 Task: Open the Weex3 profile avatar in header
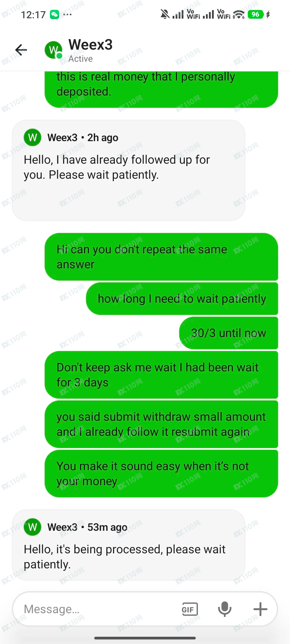coord(53,50)
